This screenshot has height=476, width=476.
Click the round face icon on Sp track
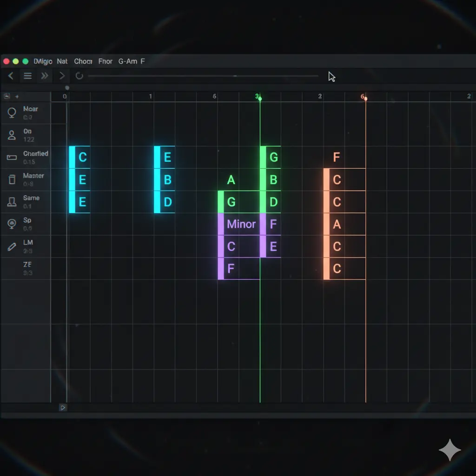click(x=12, y=224)
